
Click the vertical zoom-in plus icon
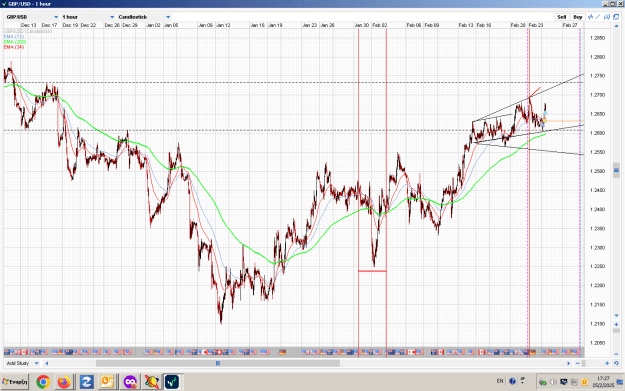point(616,324)
